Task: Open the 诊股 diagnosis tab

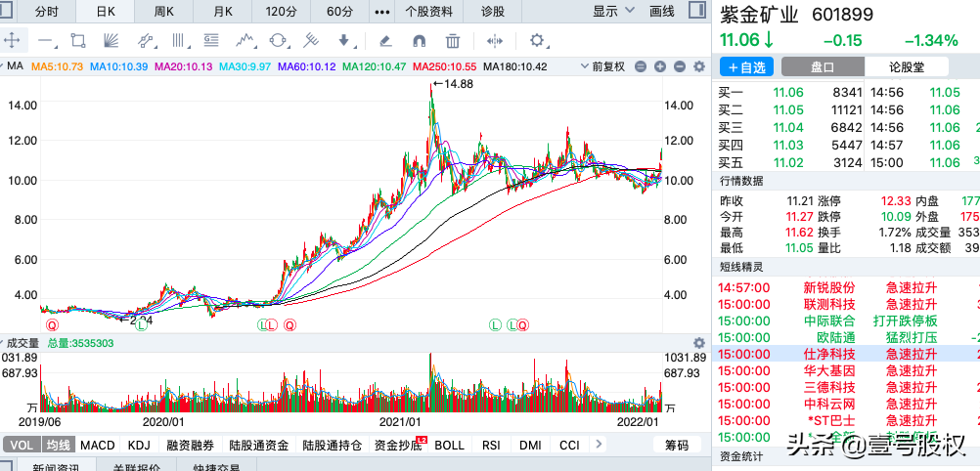Action: 493,12
